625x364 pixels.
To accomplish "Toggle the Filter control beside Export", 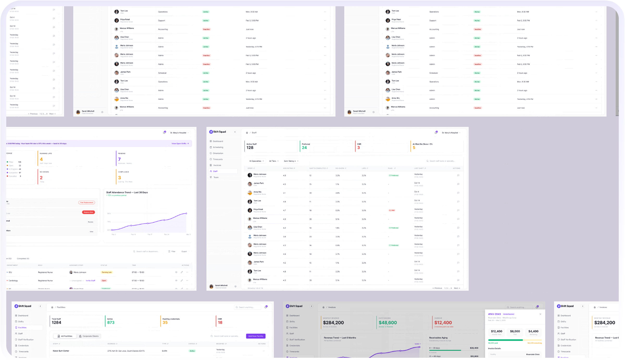I will (172, 252).
